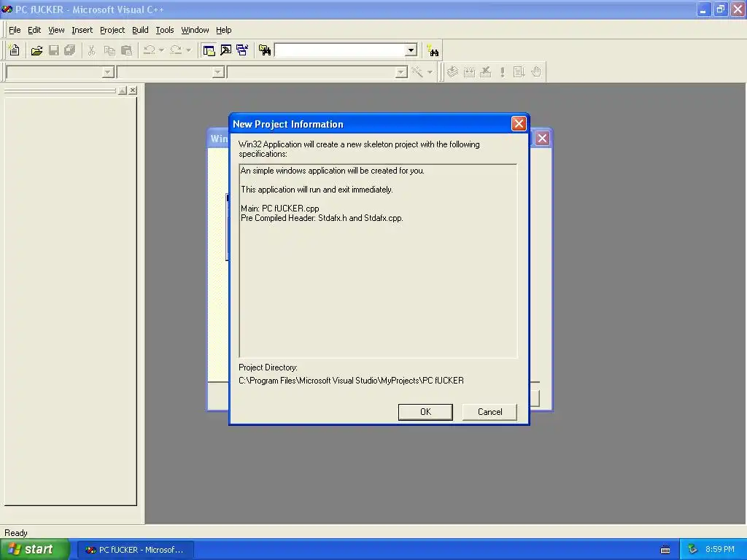
Task: Click the 'Pre Compiled Header' line
Action: point(322,218)
